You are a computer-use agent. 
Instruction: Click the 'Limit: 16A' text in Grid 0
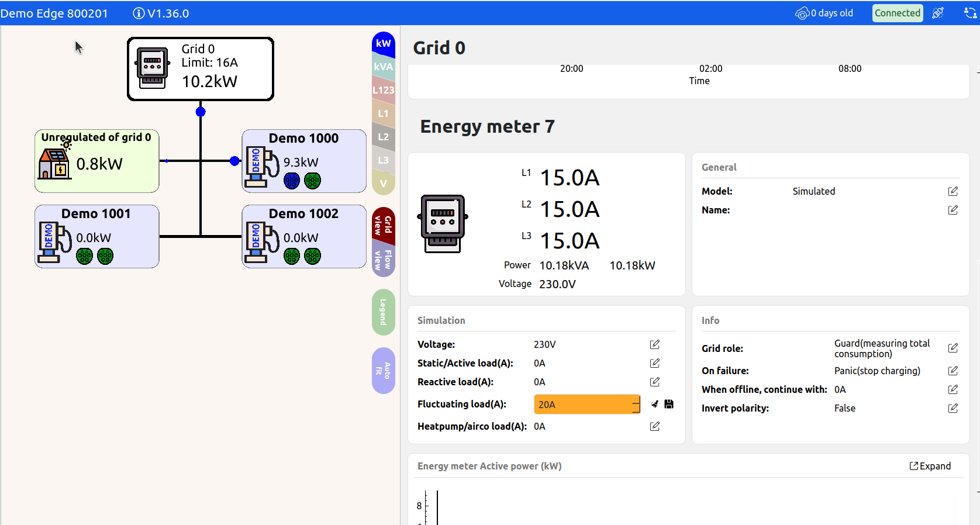point(209,63)
